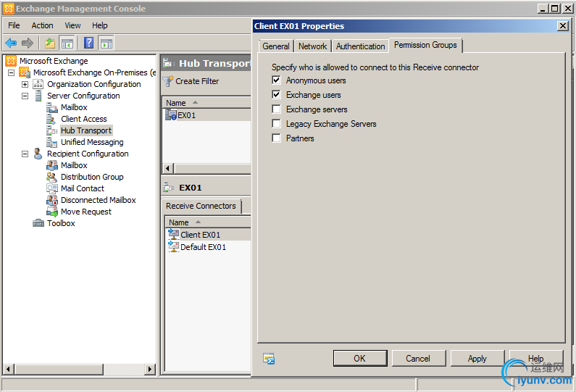Image resolution: width=576 pixels, height=392 pixels.
Task: Select Mailbox under Server Configuration
Action: [x=74, y=107]
